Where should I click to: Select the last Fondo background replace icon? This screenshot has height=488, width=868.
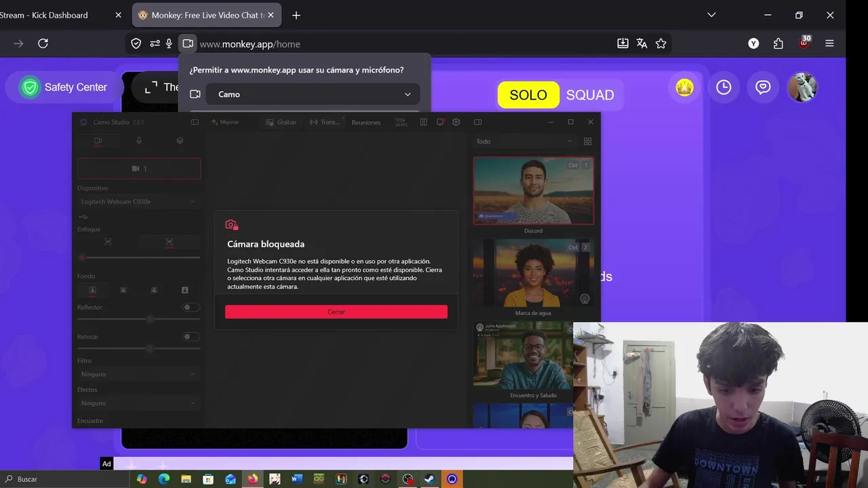tap(184, 290)
